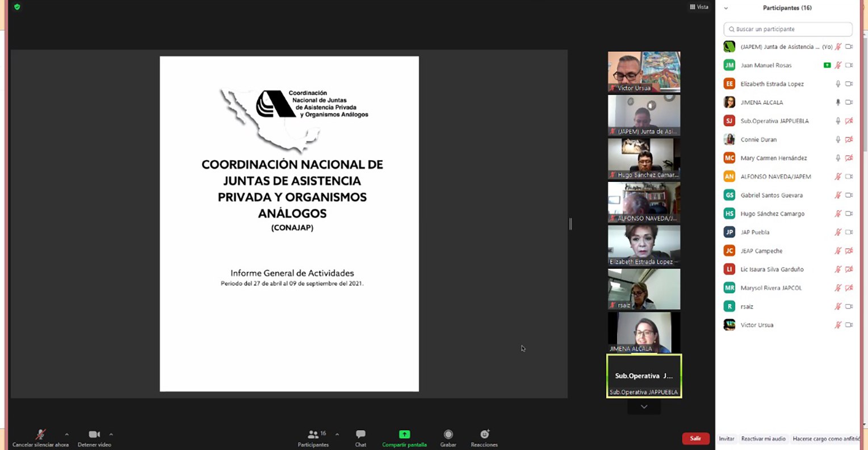Open video options arrow next to camera

(111, 435)
